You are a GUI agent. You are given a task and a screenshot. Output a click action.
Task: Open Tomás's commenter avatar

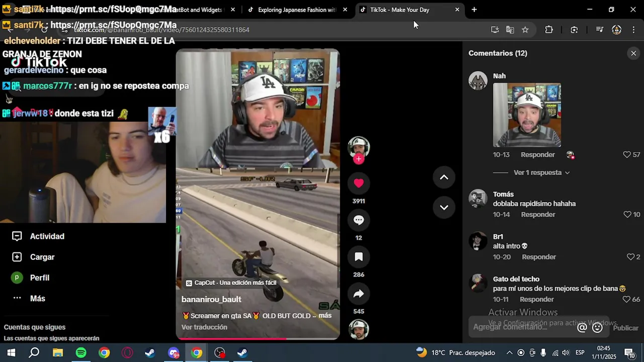pos(478,199)
